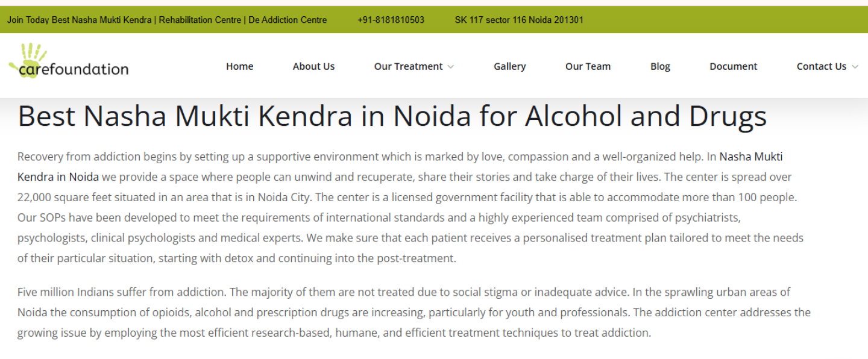Click the green handprint logo icon
The image size is (868, 359).
tap(28, 58)
